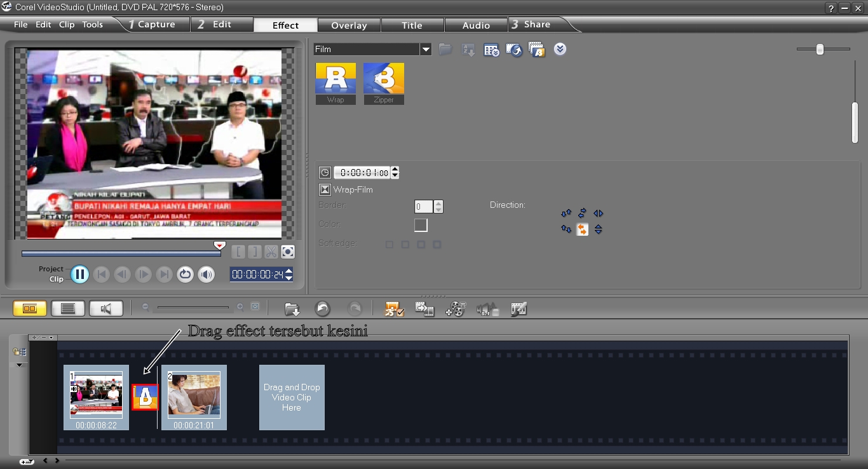
Task: Enable repeat playback in the preview controls
Action: pos(185,274)
